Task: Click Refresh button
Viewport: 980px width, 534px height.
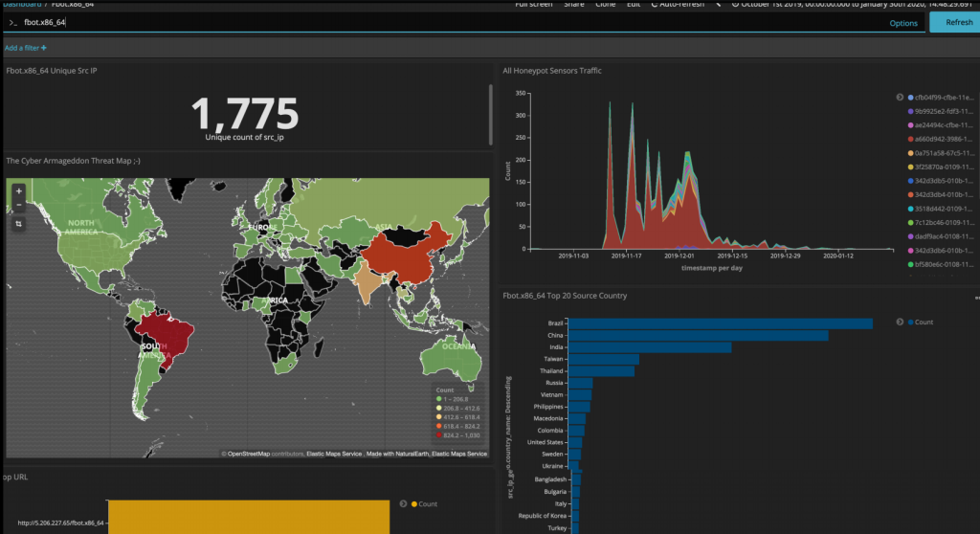Action: (x=956, y=23)
